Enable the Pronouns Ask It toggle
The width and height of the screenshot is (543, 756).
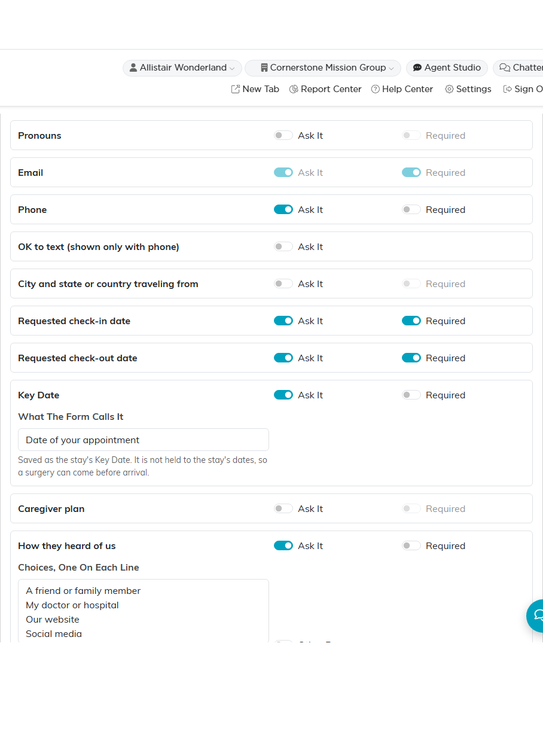point(283,135)
